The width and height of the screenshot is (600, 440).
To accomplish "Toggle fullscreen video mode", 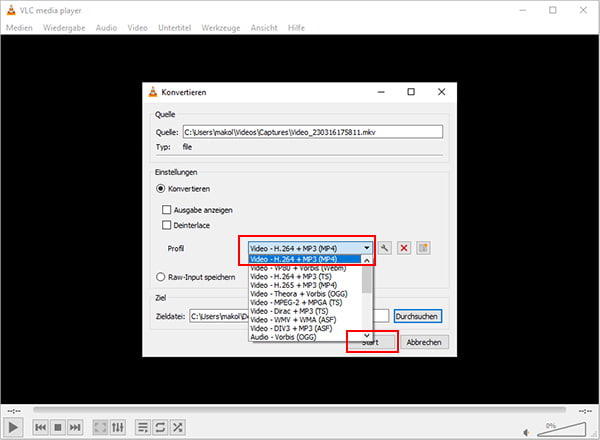I will coord(101,427).
